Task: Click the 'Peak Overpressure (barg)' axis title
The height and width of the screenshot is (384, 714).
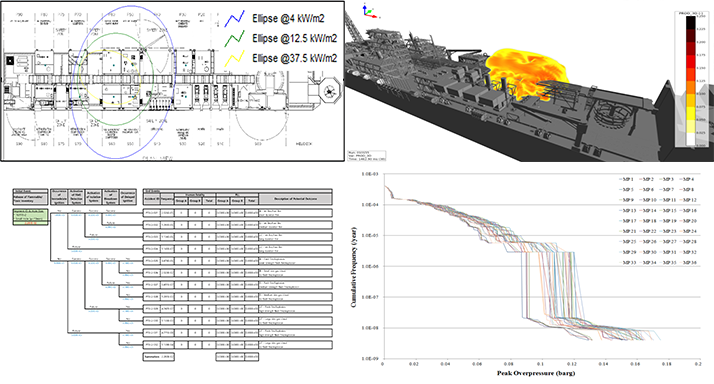Action: click(536, 373)
